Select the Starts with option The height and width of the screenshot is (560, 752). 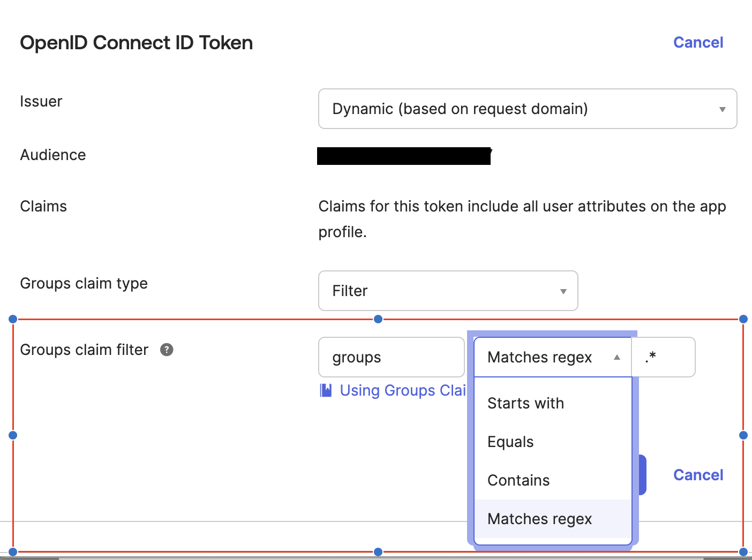525,403
